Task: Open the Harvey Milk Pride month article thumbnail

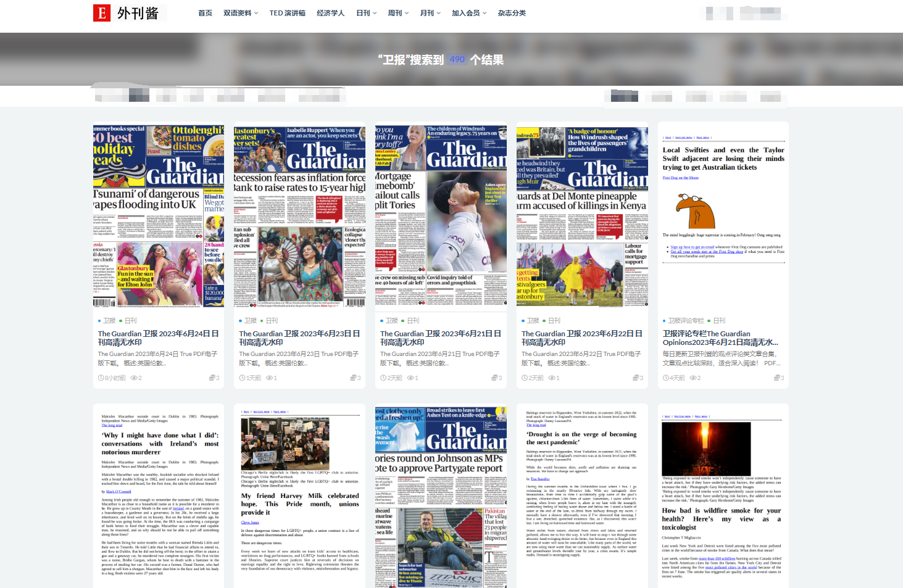Action: click(x=300, y=496)
